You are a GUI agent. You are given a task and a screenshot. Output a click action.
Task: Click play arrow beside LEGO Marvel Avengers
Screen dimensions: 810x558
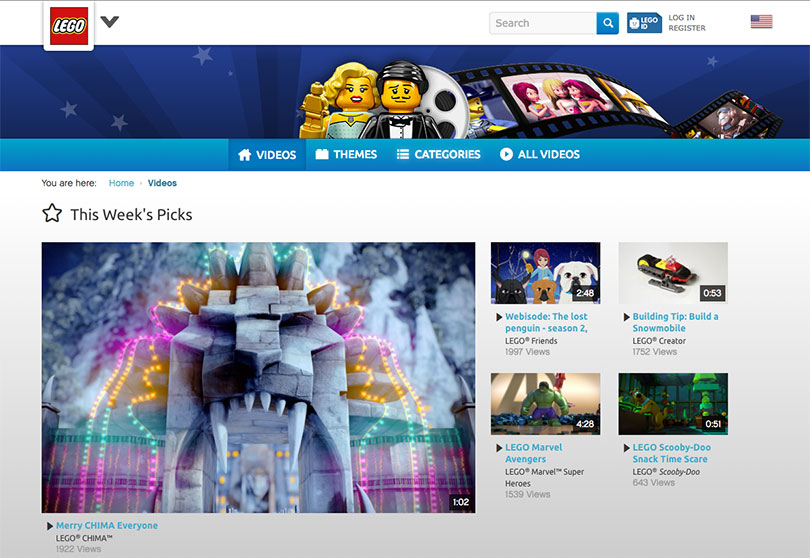coord(499,448)
